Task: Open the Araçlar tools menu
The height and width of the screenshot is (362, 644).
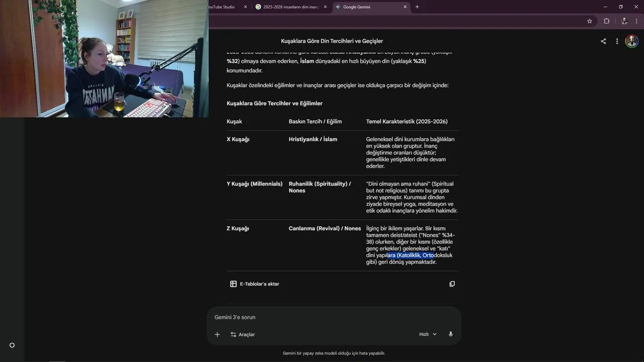Action: 243,334
